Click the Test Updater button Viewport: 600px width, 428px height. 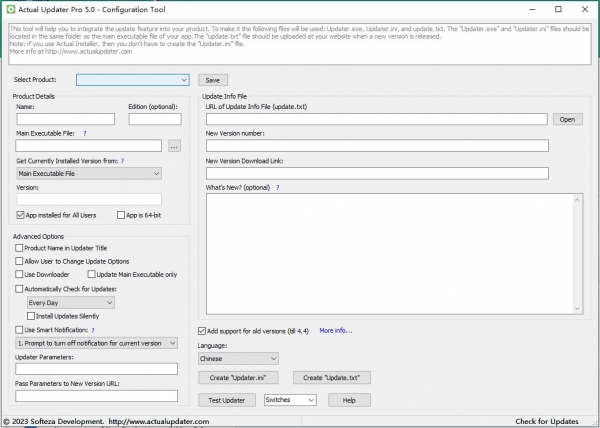[226, 400]
